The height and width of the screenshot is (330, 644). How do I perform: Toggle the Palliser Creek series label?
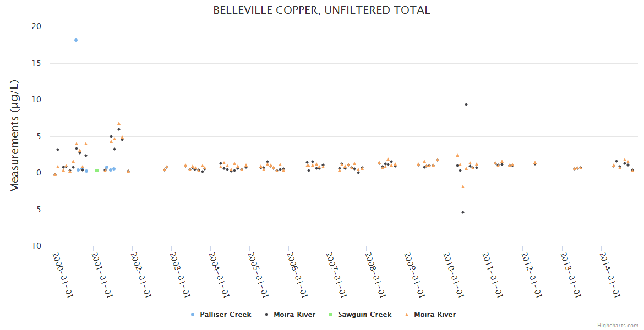225,315
